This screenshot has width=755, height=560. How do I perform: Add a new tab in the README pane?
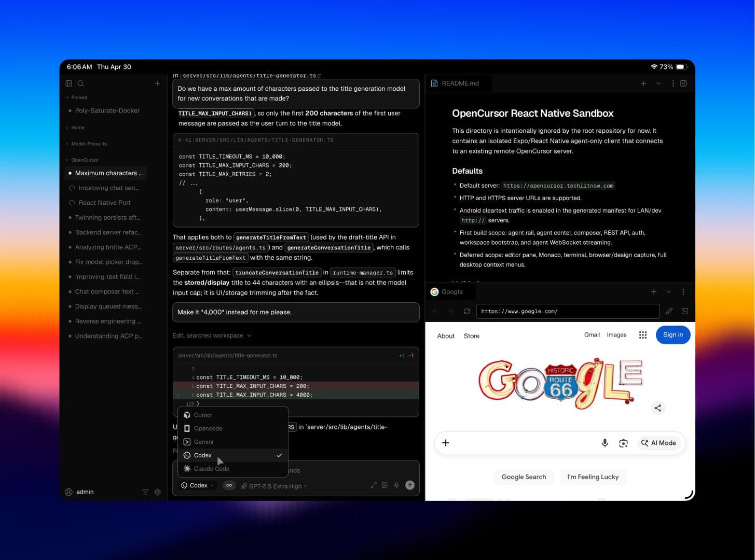coord(643,83)
